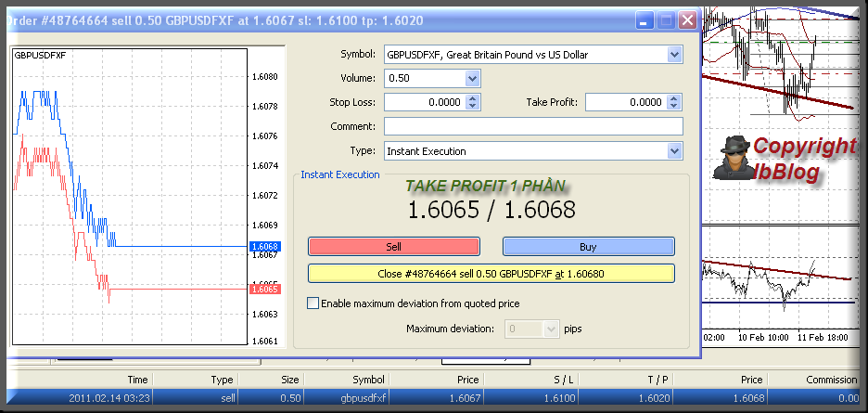Click the Size column header
The image size is (868, 413).
click(290, 380)
